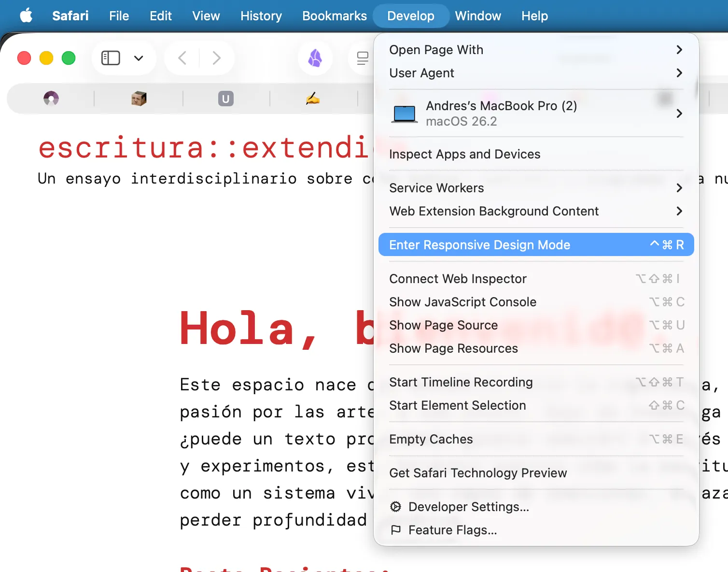728x572 pixels.
Task: Click the back navigation arrow
Action: tap(182, 58)
